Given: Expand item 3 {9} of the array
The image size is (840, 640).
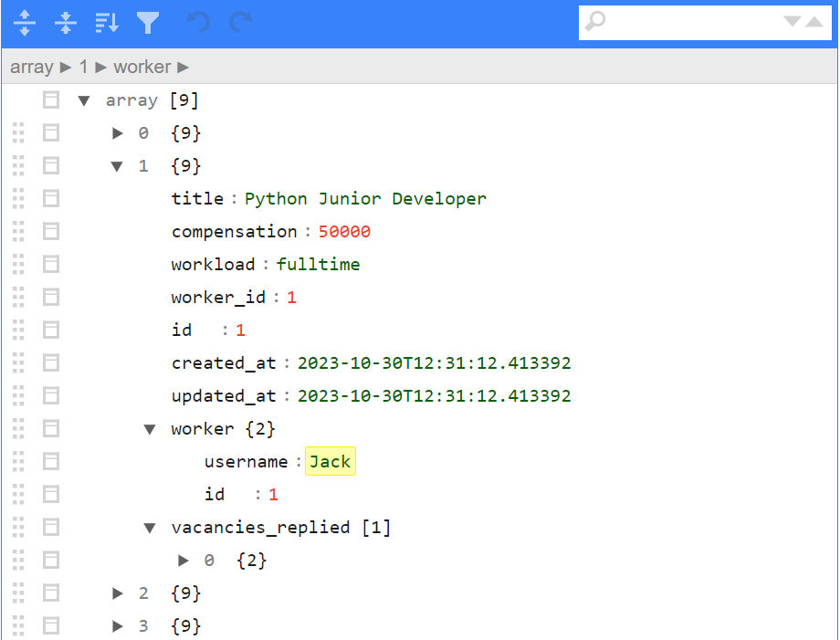Looking at the screenshot, I should click(117, 626).
